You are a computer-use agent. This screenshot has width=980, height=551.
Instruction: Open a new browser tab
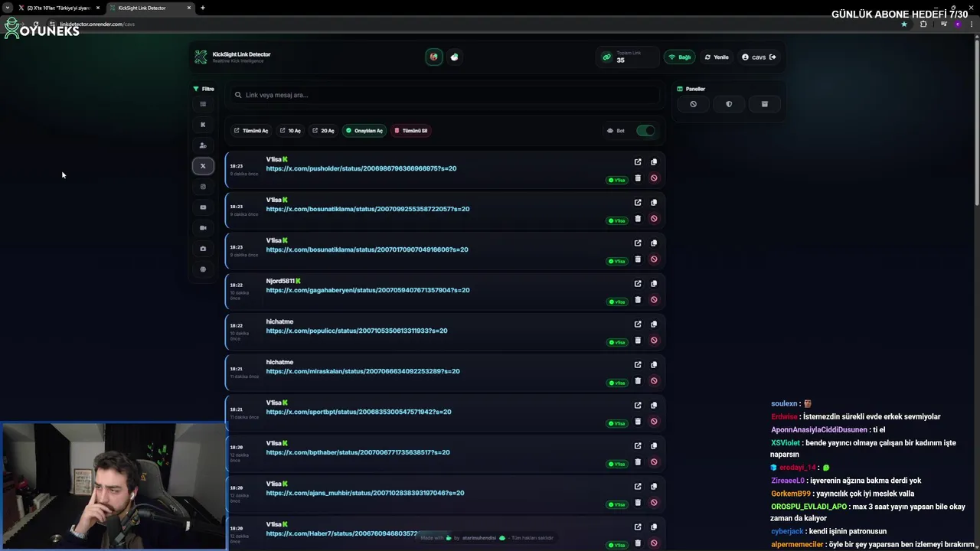tap(203, 8)
